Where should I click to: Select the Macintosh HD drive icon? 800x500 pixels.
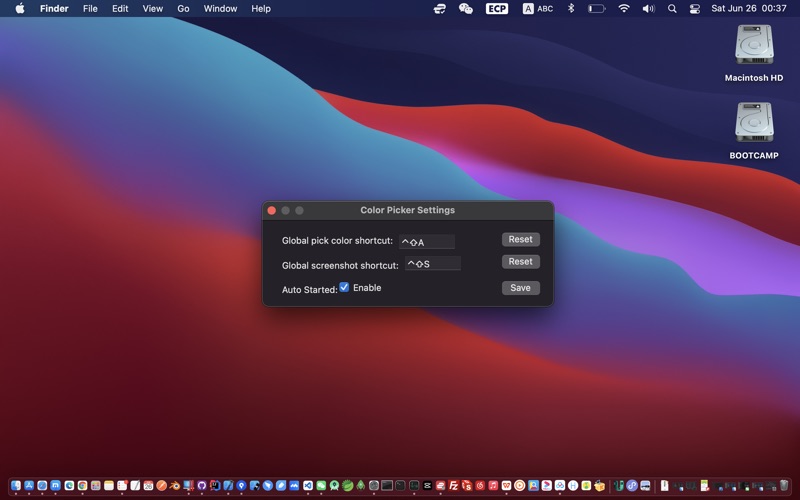[754, 45]
